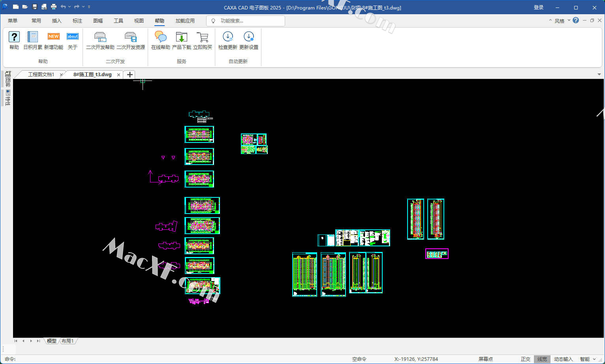Close the 工程图文档1 tab
Screen dimensions: 605x364
[61, 75]
